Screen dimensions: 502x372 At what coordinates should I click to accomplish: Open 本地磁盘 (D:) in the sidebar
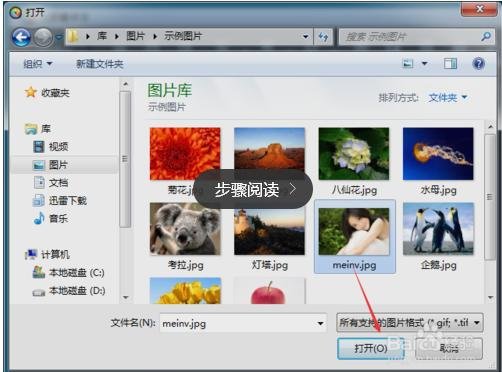tap(77, 291)
